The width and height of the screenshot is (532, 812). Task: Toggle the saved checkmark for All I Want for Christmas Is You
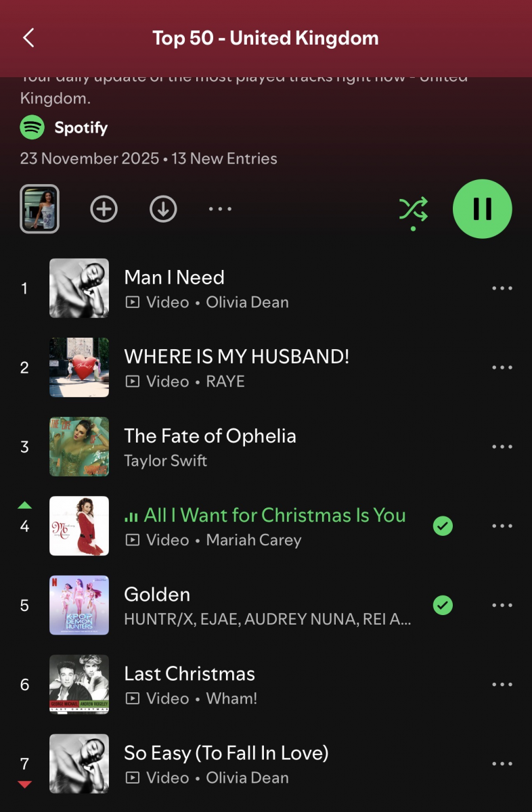coord(443,526)
